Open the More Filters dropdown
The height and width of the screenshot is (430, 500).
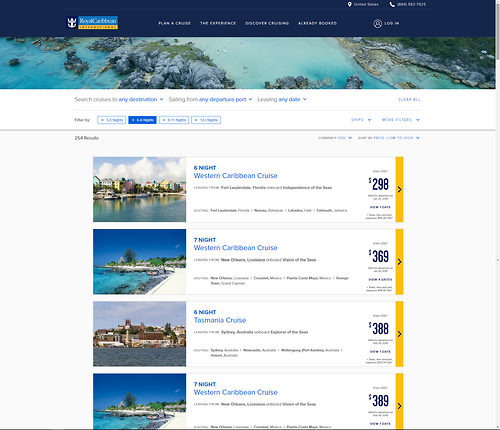pos(401,120)
